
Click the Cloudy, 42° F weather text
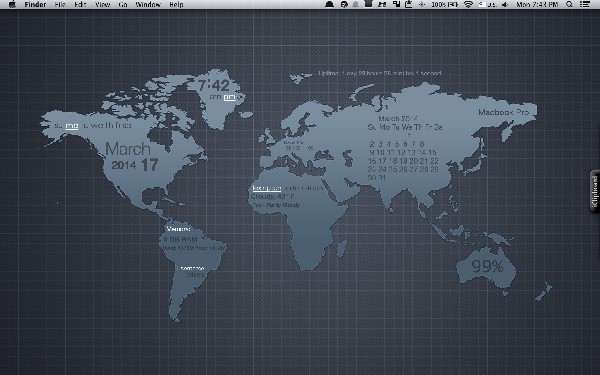tap(273, 196)
